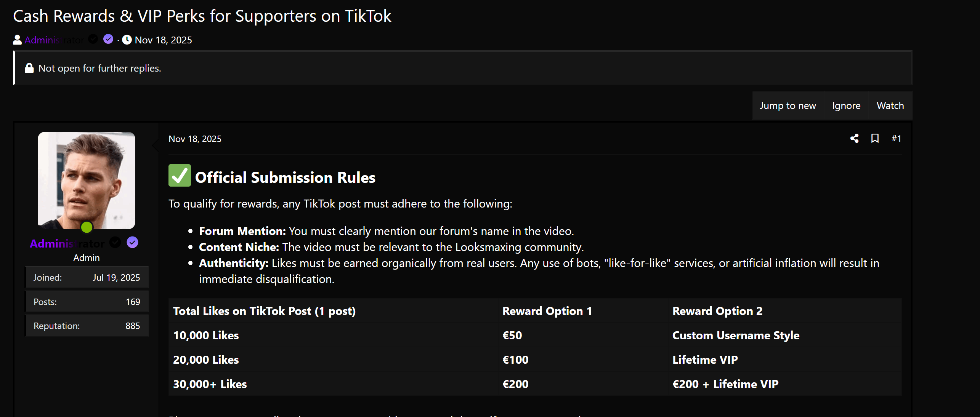The image size is (980, 417).
Task: Click the green online status indicator
Action: pos(87,227)
